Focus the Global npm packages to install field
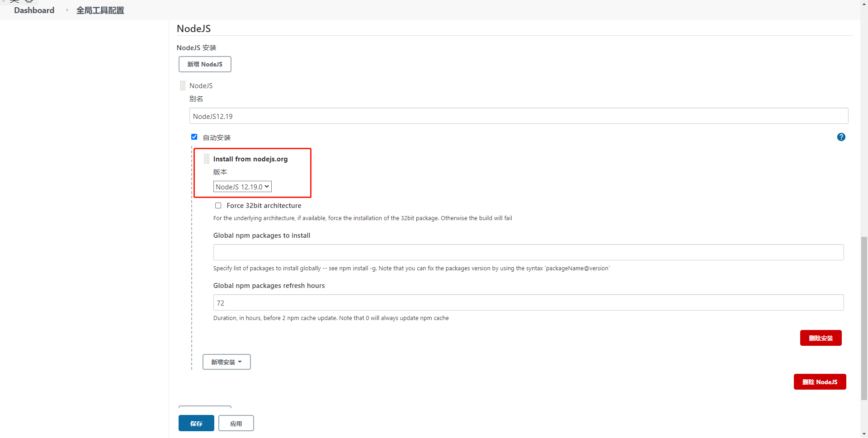The image size is (868, 438). pyautogui.click(x=528, y=252)
